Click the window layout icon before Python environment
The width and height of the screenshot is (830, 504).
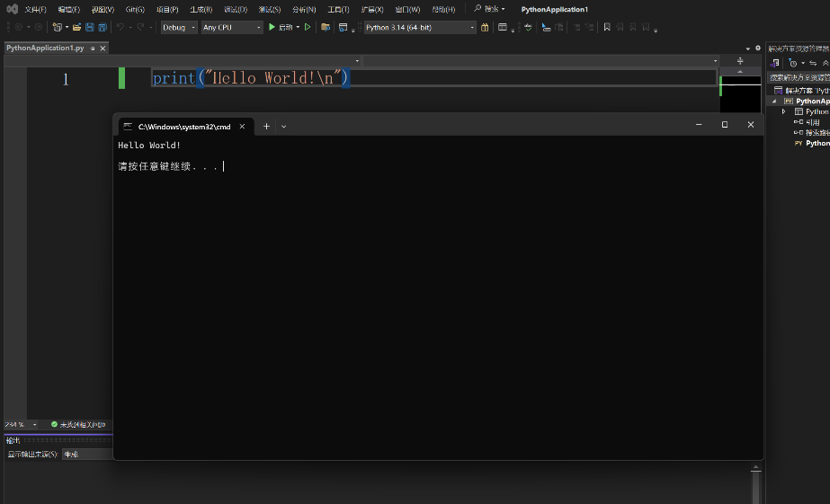[343, 27]
